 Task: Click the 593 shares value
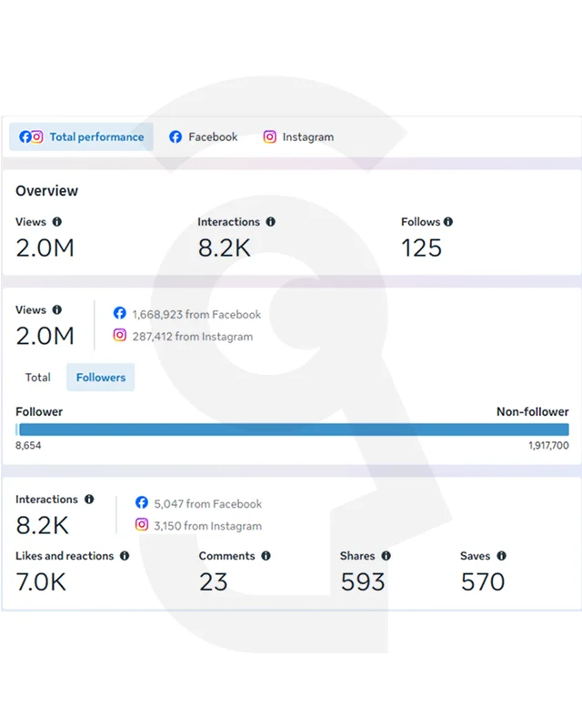click(363, 582)
